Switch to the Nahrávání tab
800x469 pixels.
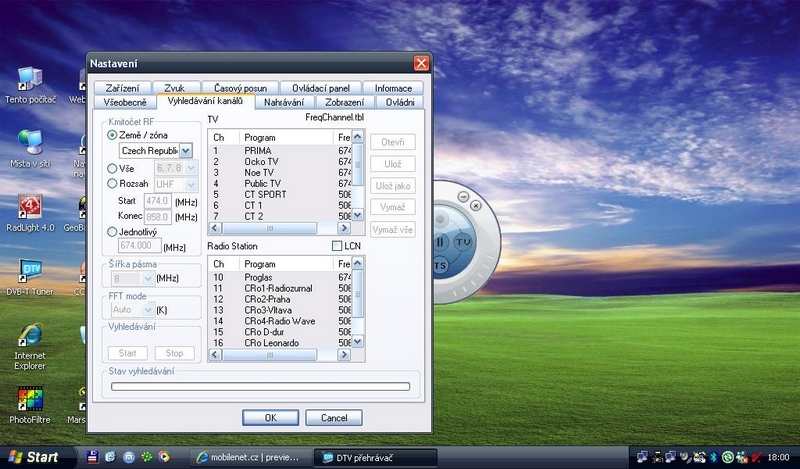pyautogui.click(x=285, y=102)
